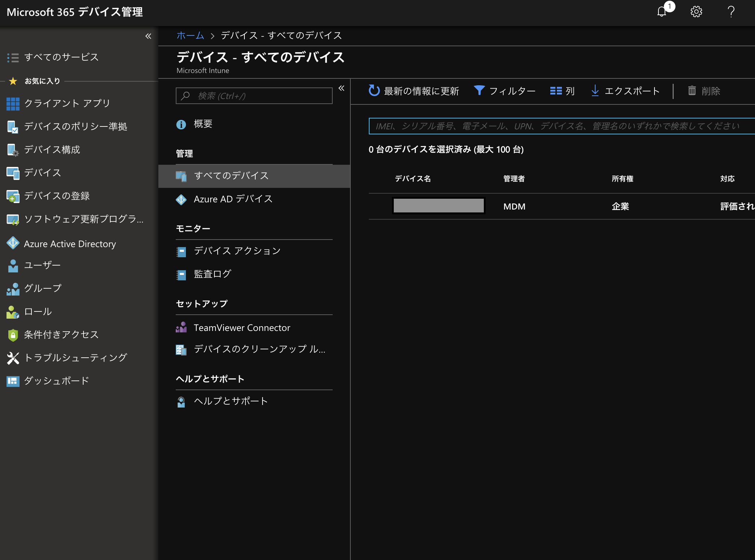Click the MDM cell in device row

point(514,206)
